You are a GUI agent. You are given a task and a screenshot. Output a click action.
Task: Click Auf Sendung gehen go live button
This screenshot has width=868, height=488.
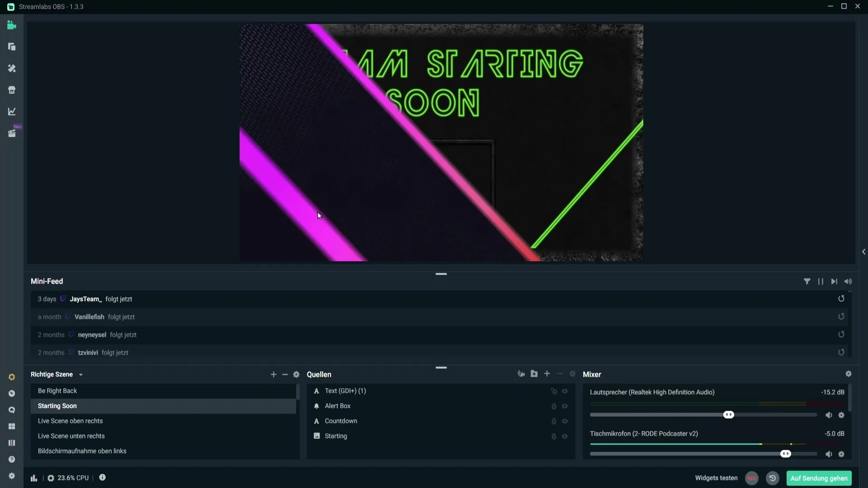(819, 477)
